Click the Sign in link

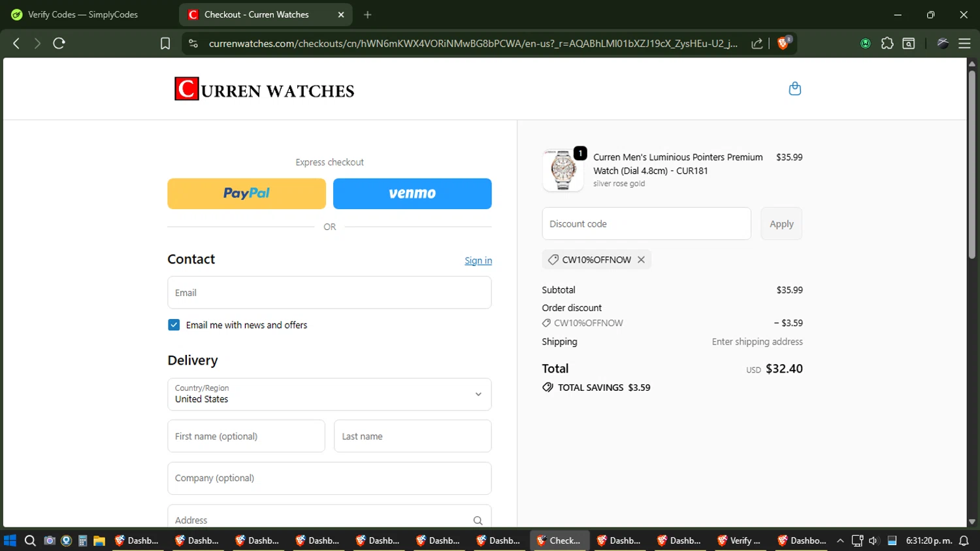(478, 260)
